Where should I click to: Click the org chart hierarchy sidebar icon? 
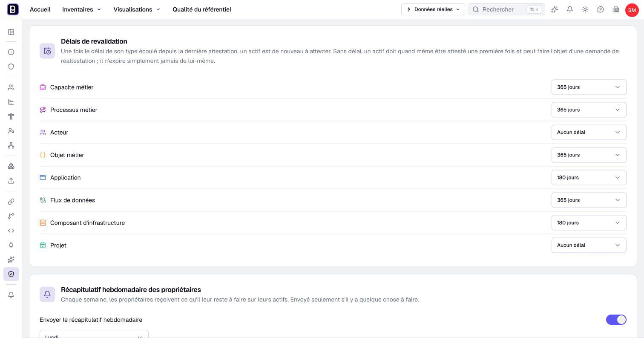11,145
